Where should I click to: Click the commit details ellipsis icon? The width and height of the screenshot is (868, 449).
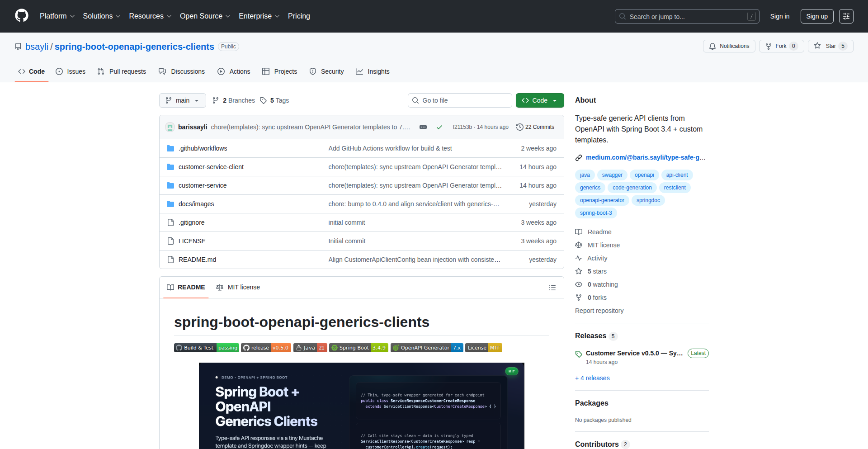pos(423,127)
